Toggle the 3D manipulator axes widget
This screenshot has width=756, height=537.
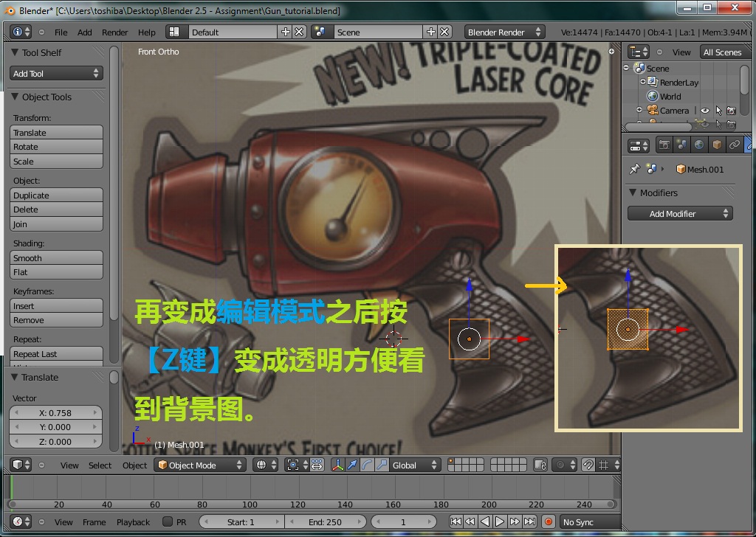pyautogui.click(x=338, y=465)
